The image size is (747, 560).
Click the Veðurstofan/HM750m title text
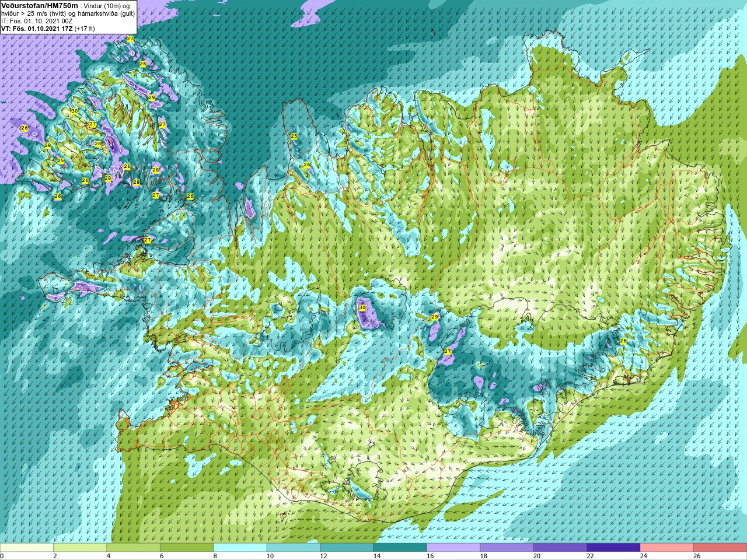tap(39, 5)
